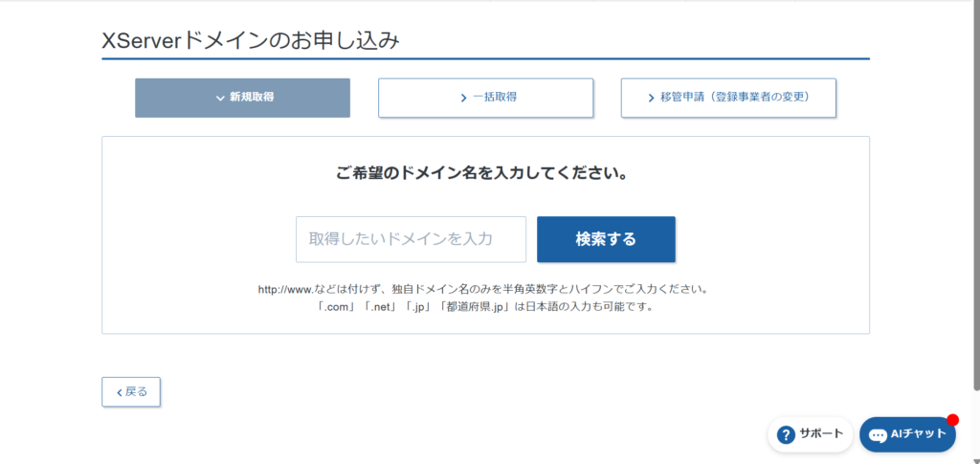Click the question mark icon on サポート
Image resolution: width=980 pixels, height=464 pixels.
[x=786, y=434]
